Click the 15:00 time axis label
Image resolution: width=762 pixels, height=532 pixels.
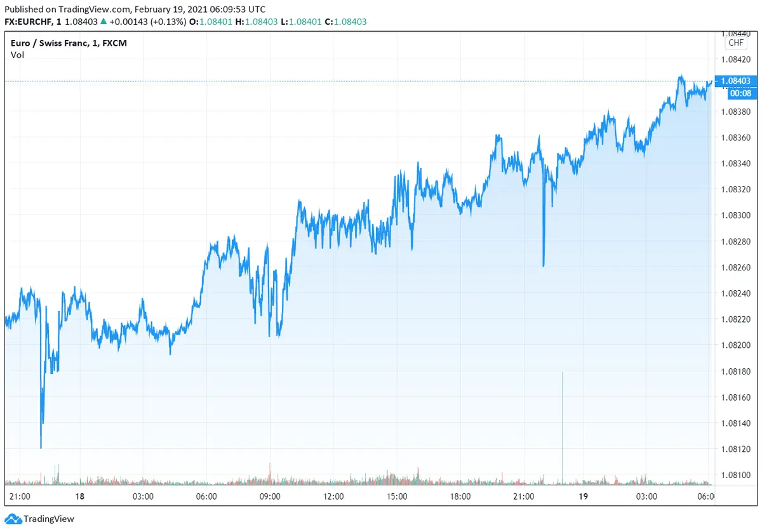coord(397,496)
